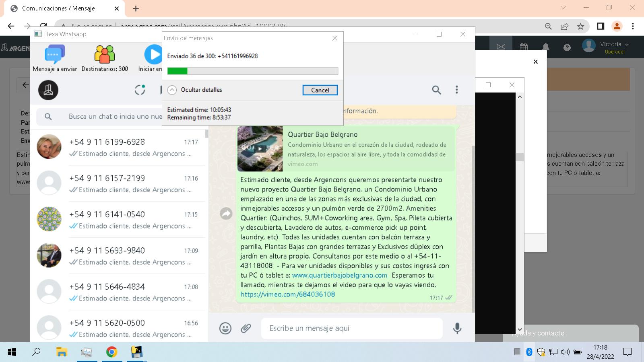Image resolution: width=644 pixels, height=362 pixels.
Task: Open Chrome from the taskbar
Action: 111,352
